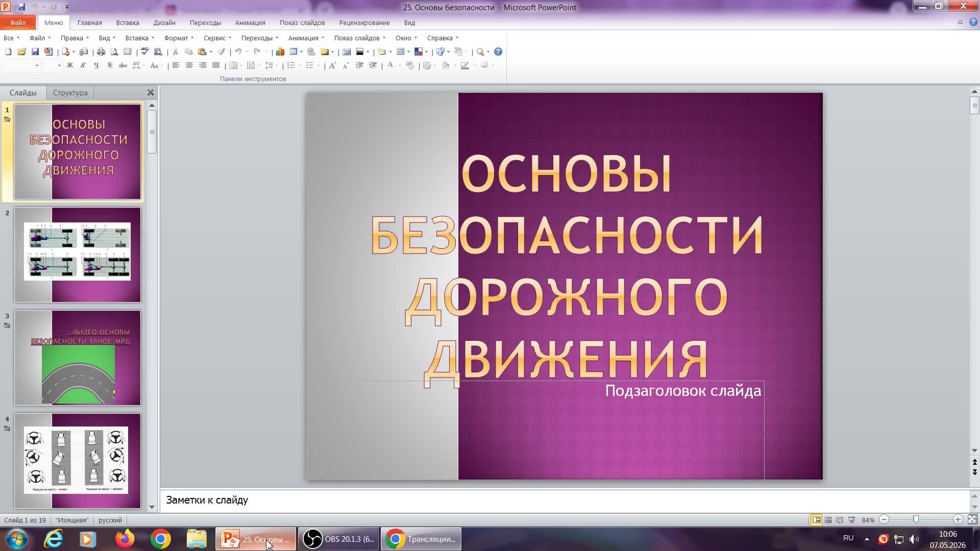Open Print Preview magnifier-page icon
This screenshot has width=980, height=551.
[114, 52]
